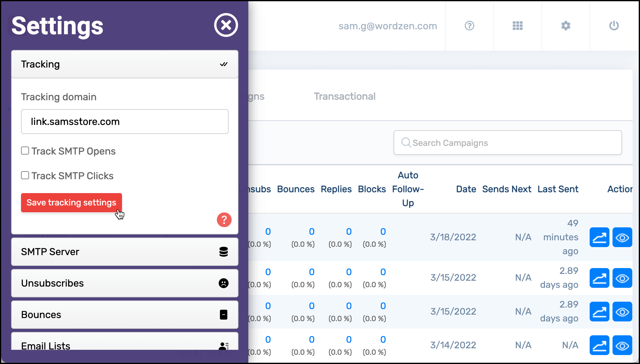This screenshot has width=640, height=364.
Task: Expand the SMTP Server section
Action: [125, 252]
